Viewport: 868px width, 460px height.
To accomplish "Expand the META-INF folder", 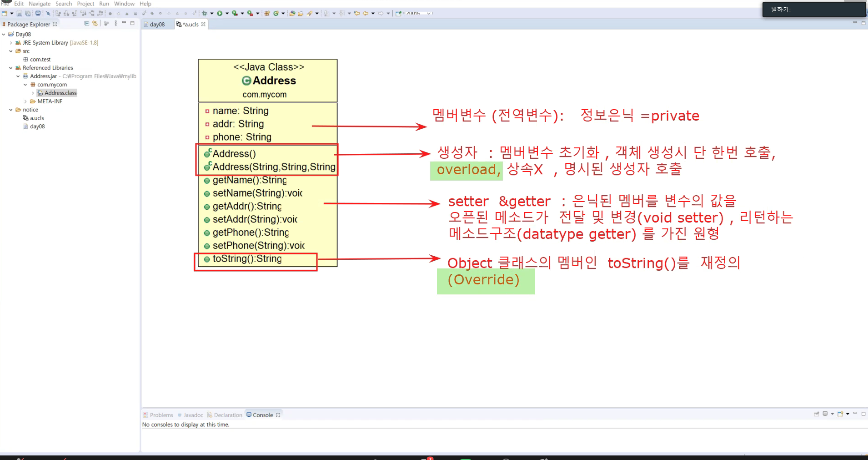I will pos(25,101).
